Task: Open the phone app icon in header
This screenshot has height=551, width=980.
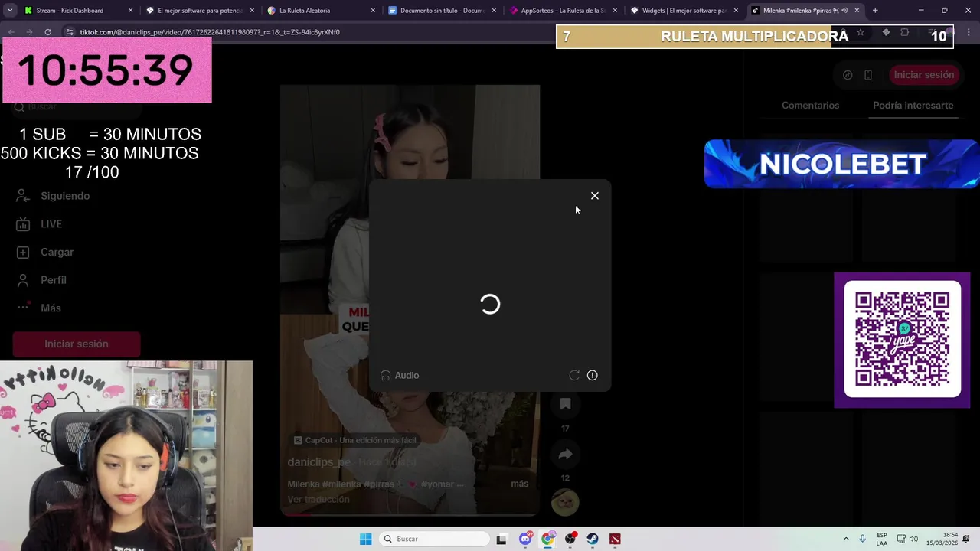Action: 868,75
